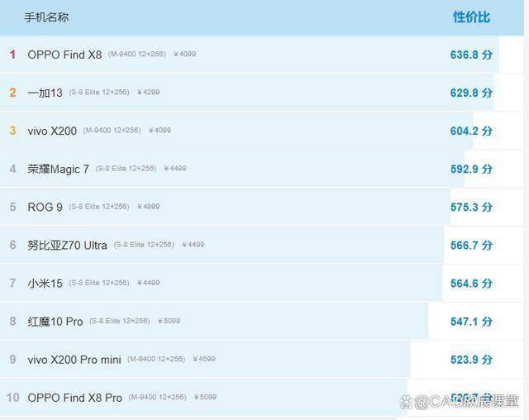Click the 手机名称 column header
529x420 pixels.
pyautogui.click(x=46, y=17)
